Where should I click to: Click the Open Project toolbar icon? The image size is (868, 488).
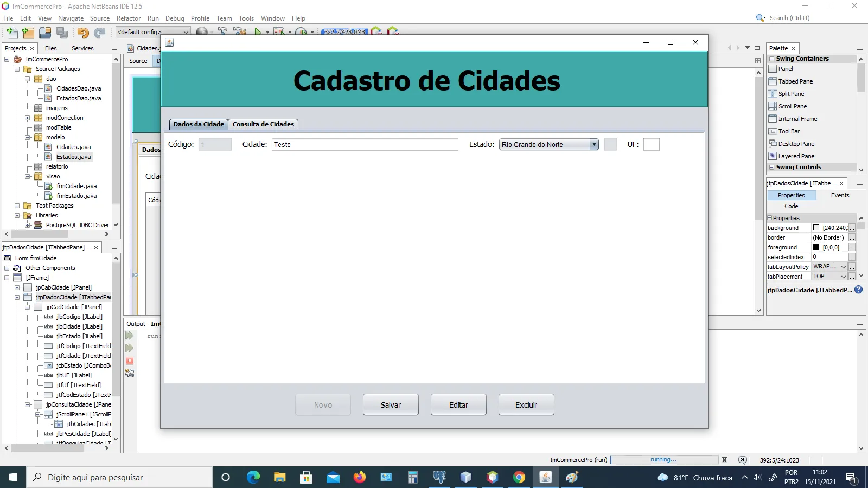[45, 33]
